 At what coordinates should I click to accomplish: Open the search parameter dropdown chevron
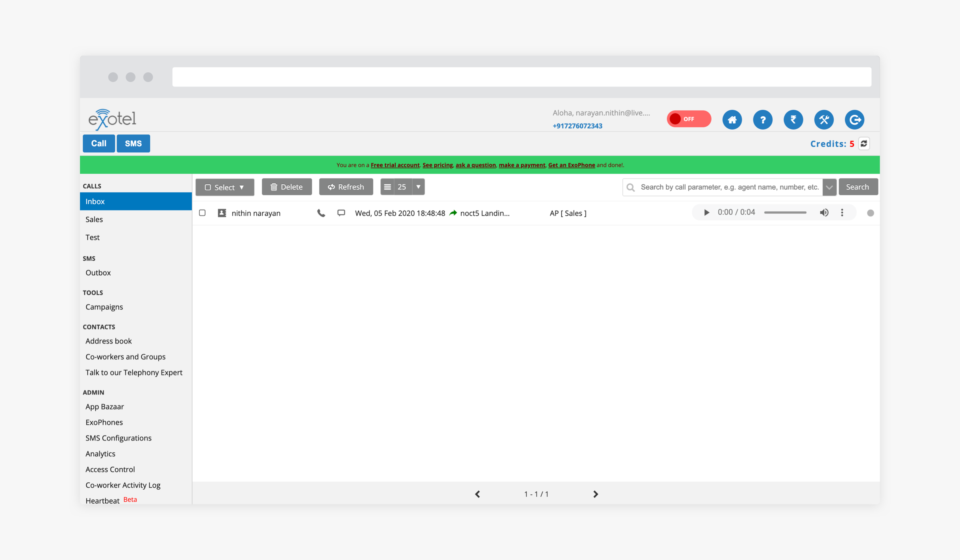(x=829, y=187)
